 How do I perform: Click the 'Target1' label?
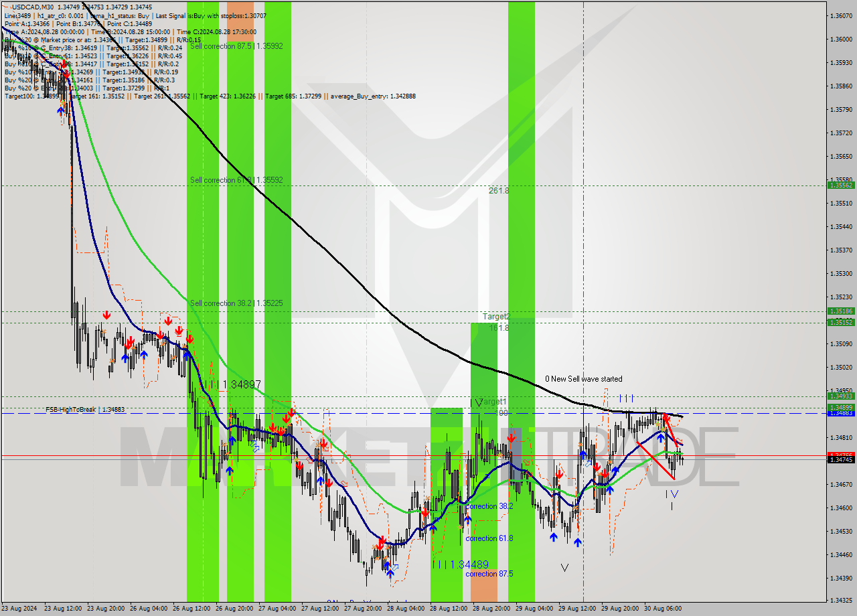point(494,402)
